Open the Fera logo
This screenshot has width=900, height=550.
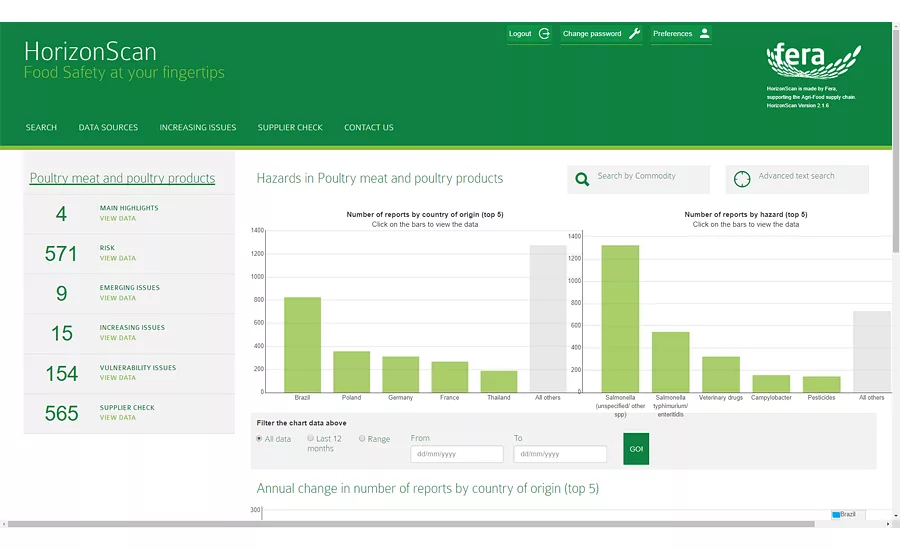point(813,60)
